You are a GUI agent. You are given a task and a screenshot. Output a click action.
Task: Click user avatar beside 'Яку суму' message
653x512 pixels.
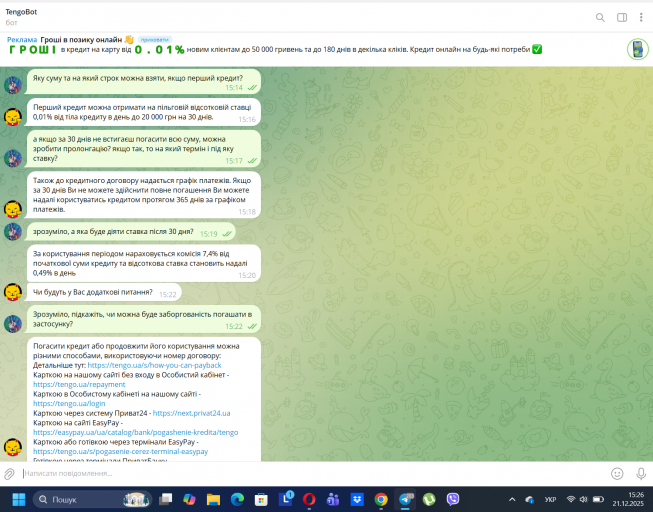pyautogui.click(x=13, y=85)
